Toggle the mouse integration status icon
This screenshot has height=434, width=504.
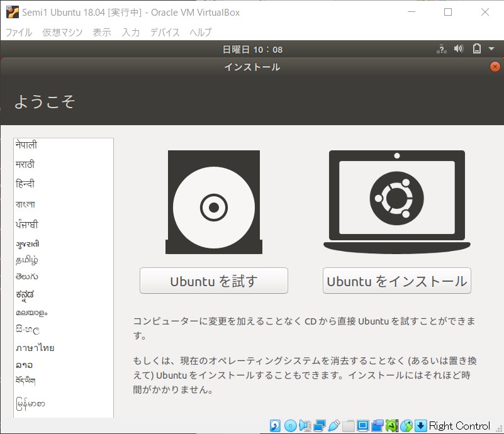coord(406,426)
